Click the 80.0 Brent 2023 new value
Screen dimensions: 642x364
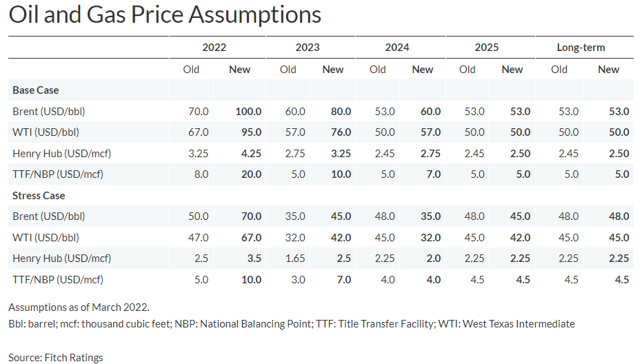[340, 111]
